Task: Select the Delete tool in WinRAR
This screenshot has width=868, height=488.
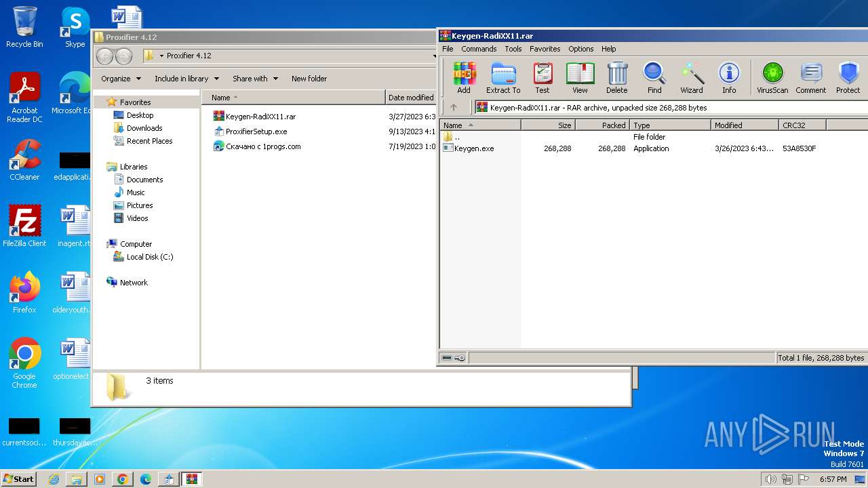Action: coord(617,77)
